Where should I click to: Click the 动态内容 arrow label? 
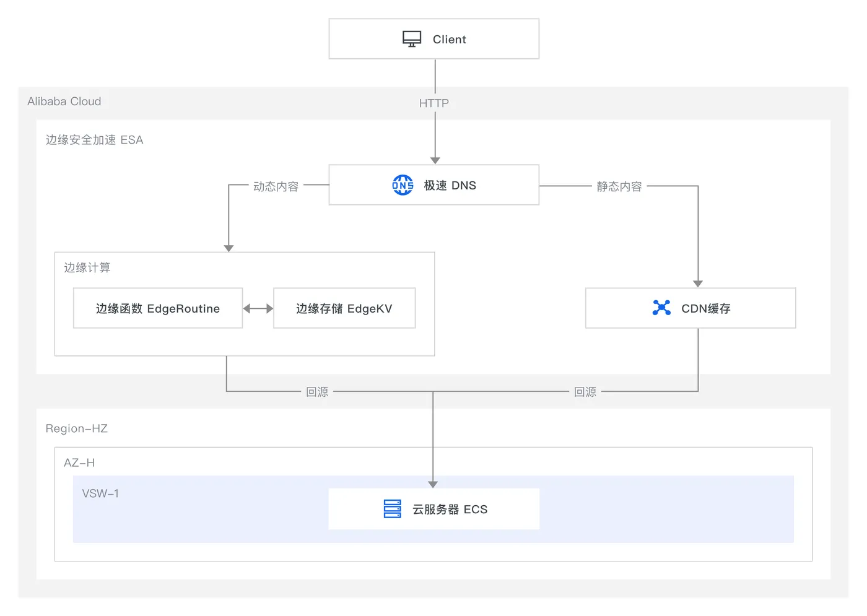tap(276, 186)
